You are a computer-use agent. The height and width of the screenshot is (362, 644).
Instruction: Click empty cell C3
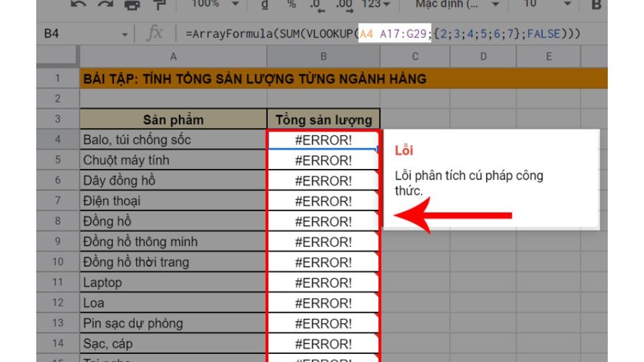(415, 119)
